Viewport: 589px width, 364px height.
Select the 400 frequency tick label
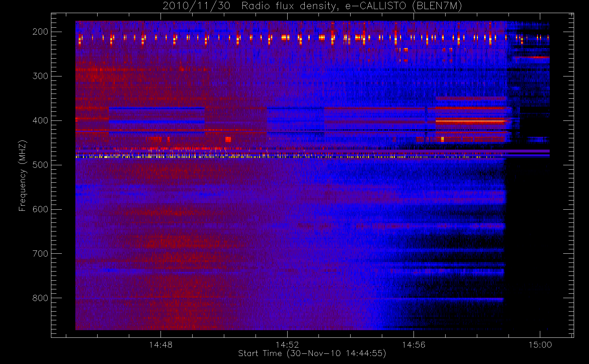pos(40,120)
